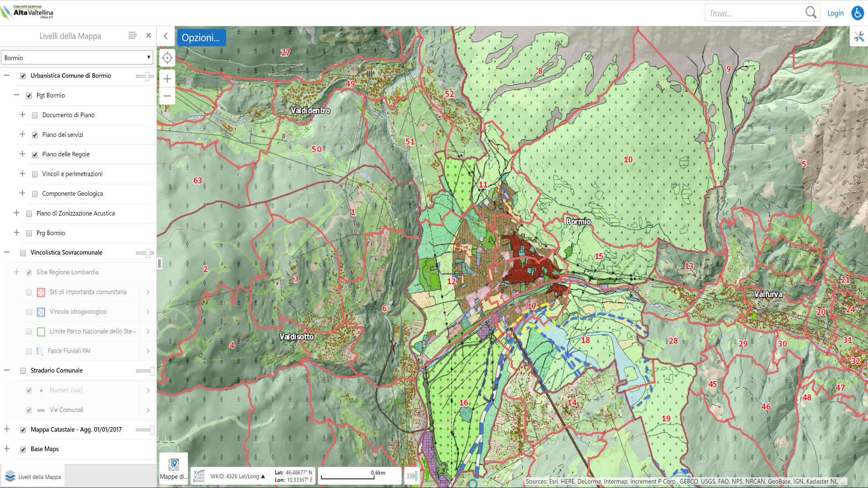The image size is (868, 488).
Task: Zoom in with the plus button
Action: click(167, 79)
